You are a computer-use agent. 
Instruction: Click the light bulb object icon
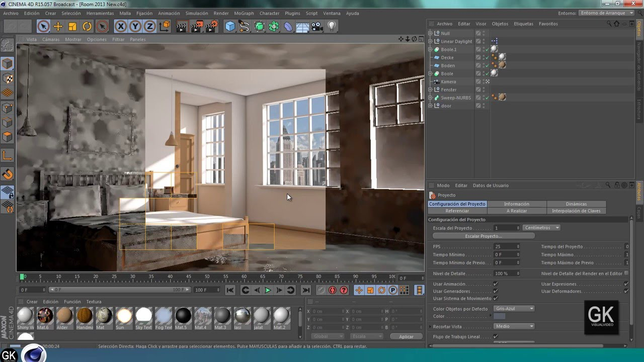(x=332, y=27)
